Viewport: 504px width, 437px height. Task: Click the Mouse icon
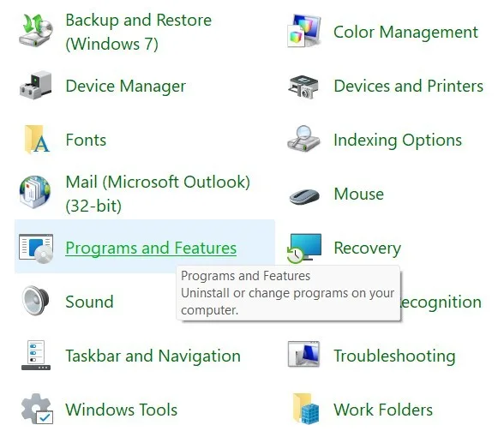(x=304, y=196)
